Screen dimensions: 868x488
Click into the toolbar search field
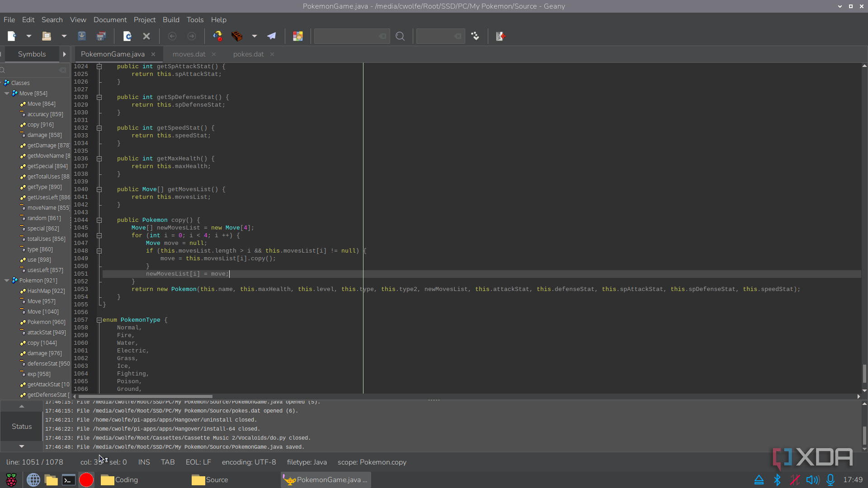tap(352, 36)
